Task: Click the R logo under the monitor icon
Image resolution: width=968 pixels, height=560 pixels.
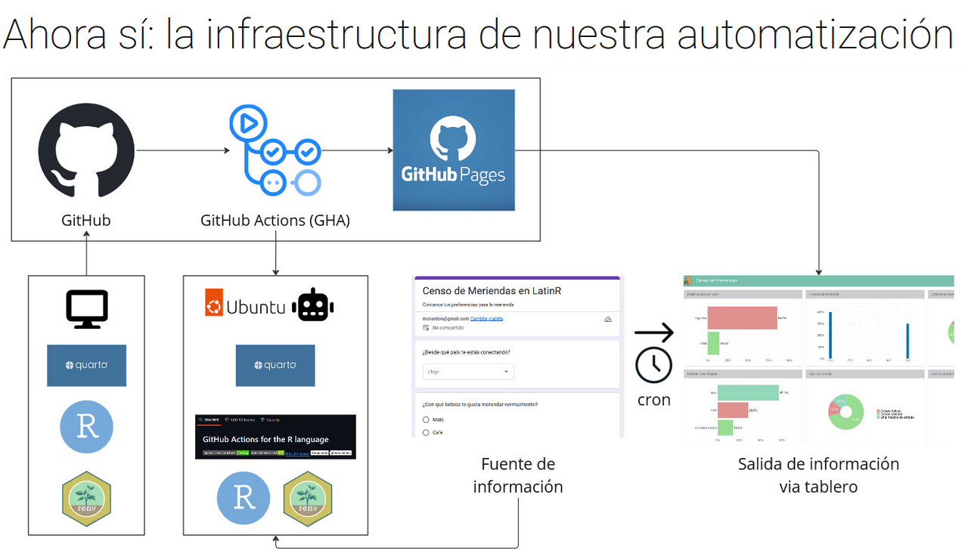Action: click(x=86, y=427)
